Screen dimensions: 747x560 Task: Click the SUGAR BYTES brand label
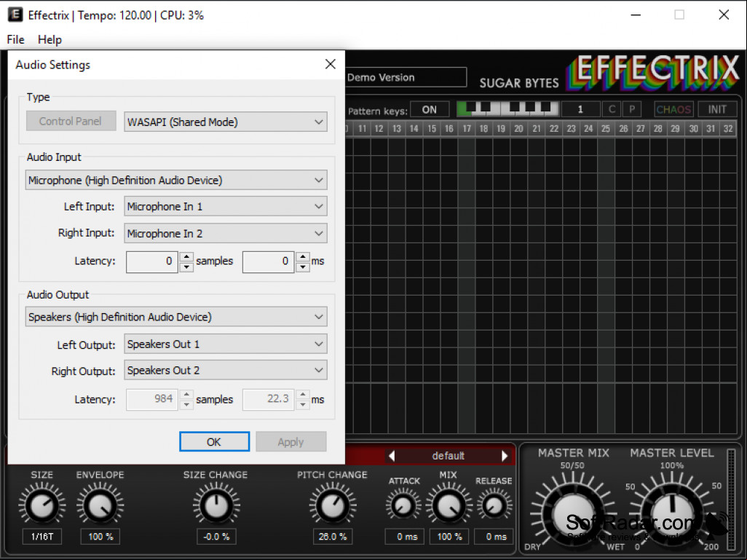point(519,83)
